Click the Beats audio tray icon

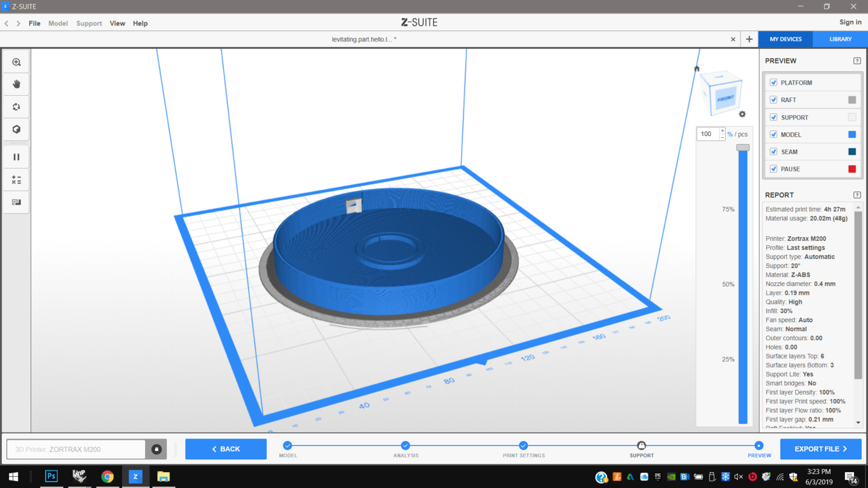753,477
